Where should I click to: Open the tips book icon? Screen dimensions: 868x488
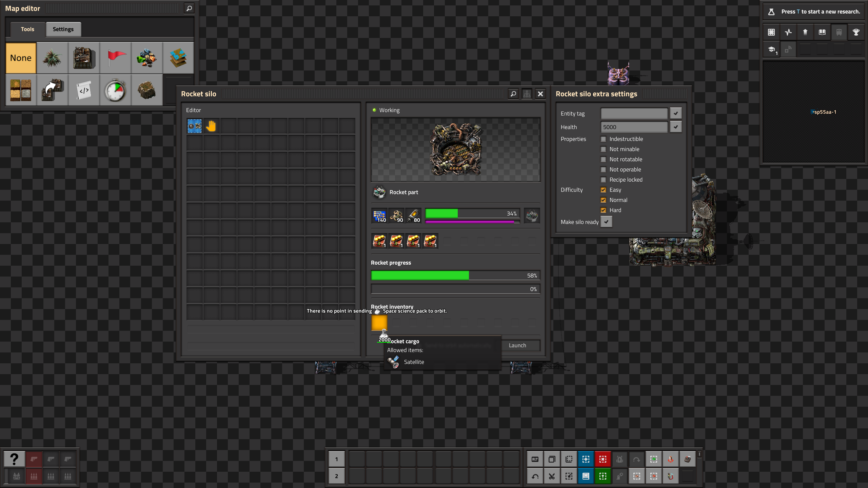[822, 32]
